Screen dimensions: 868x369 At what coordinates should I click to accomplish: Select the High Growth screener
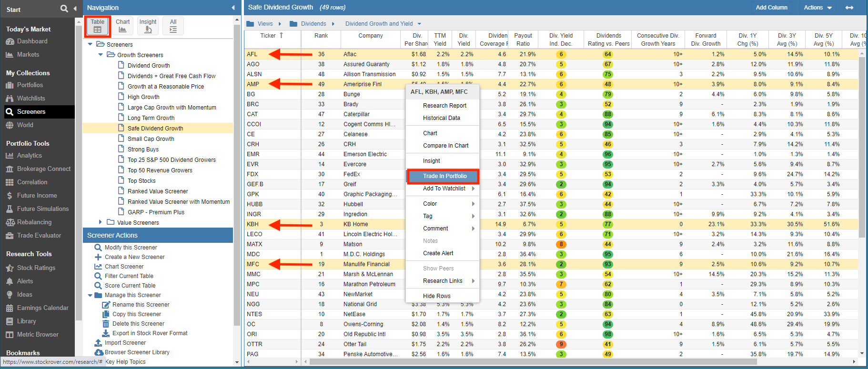click(x=143, y=97)
